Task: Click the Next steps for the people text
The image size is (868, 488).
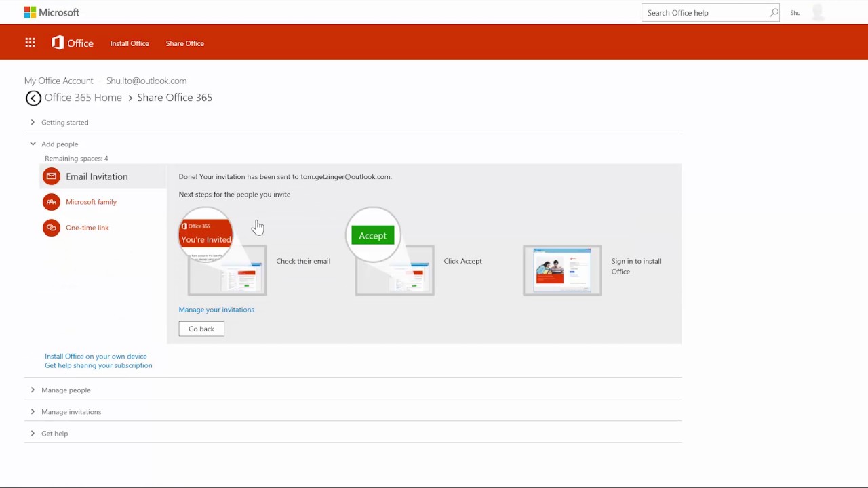Action: point(235,195)
